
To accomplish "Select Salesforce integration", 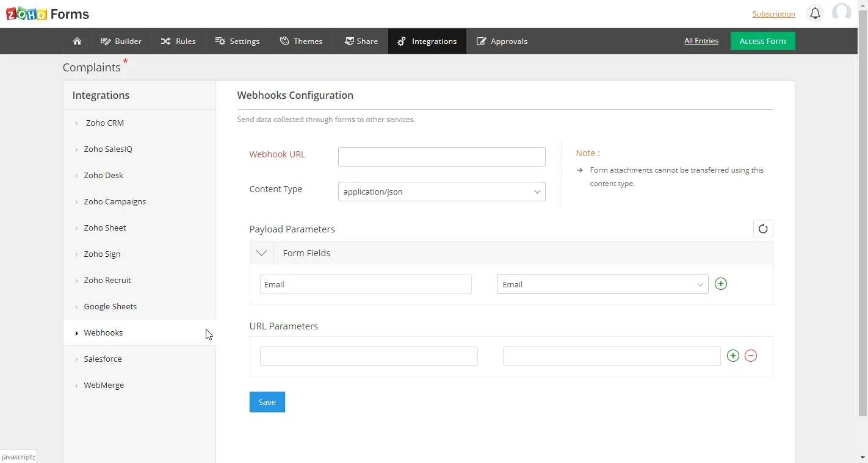I will coord(139,359).
